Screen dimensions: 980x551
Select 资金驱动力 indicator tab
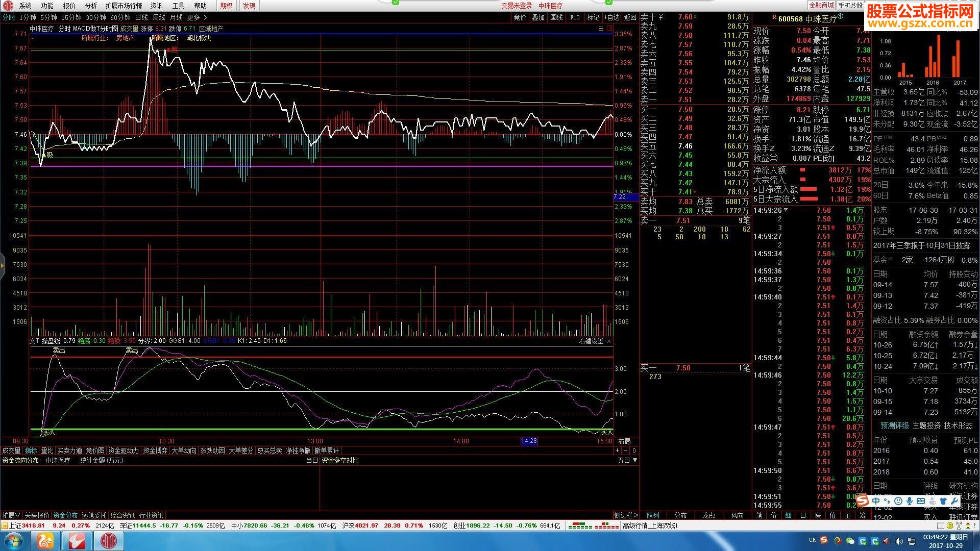[x=123, y=450]
